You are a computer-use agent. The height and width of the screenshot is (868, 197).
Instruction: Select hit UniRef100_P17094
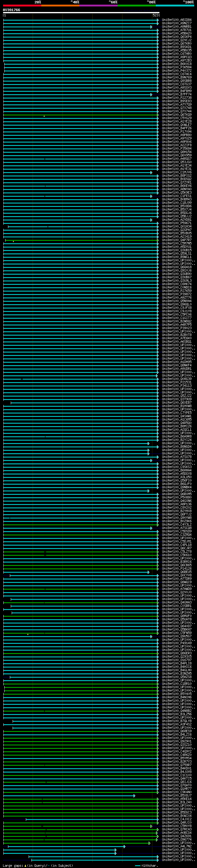tap(176, 132)
